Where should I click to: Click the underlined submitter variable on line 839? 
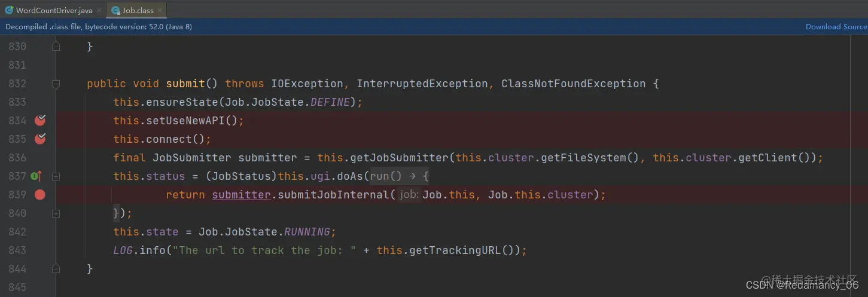coord(241,195)
